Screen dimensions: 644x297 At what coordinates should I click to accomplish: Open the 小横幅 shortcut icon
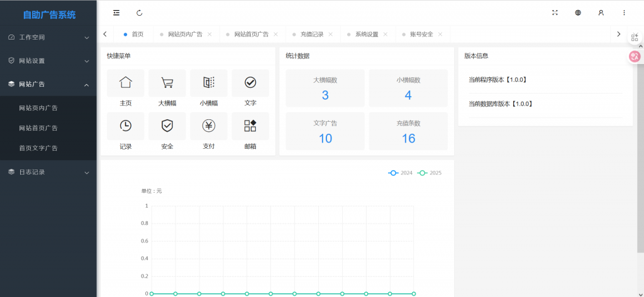coord(209,82)
